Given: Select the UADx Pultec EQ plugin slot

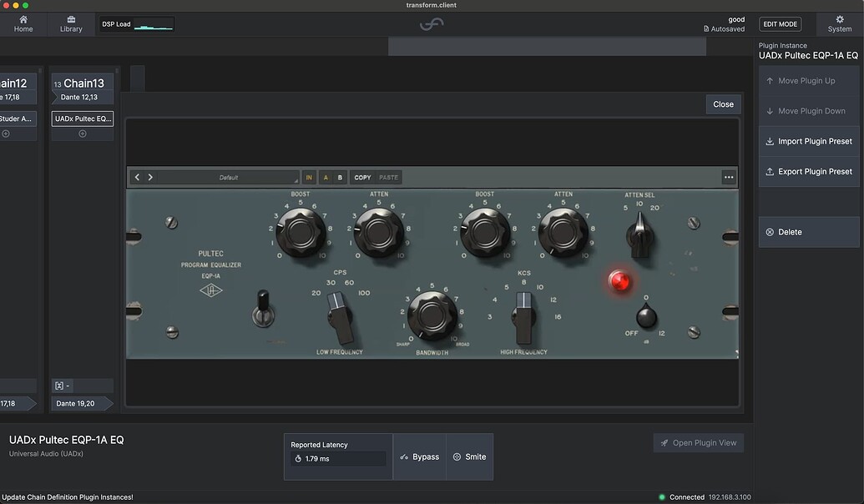Looking at the screenshot, I should pos(83,118).
